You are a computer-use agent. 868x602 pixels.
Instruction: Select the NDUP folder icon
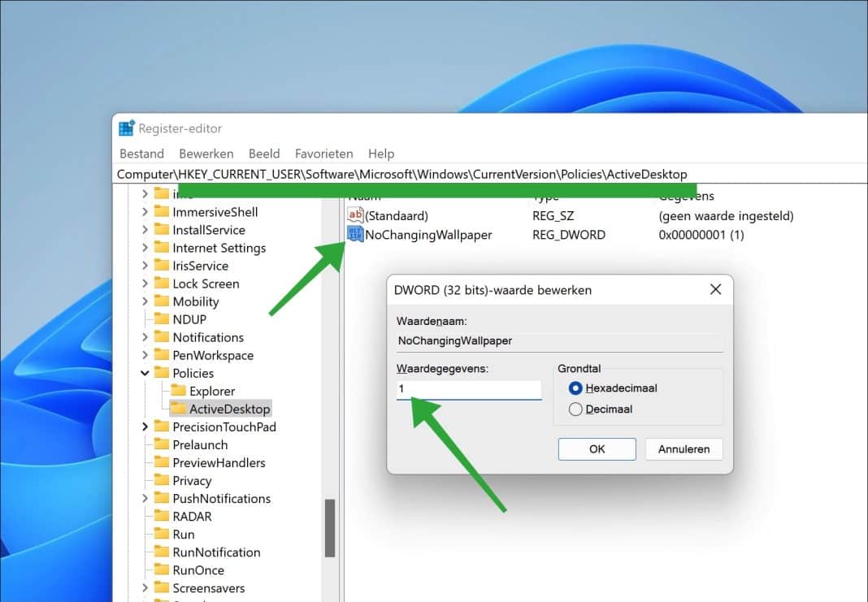pyautogui.click(x=162, y=319)
